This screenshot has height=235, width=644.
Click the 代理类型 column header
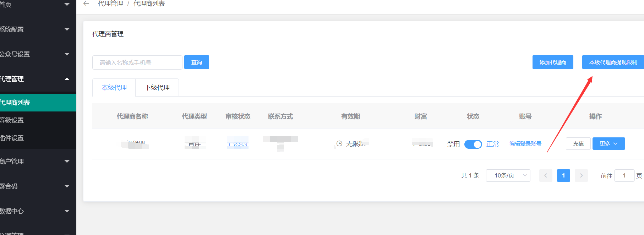[194, 116]
